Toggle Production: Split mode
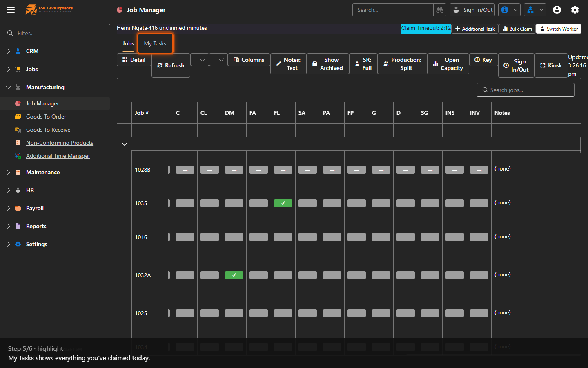Screen dimensions: 588x368 (403, 64)
